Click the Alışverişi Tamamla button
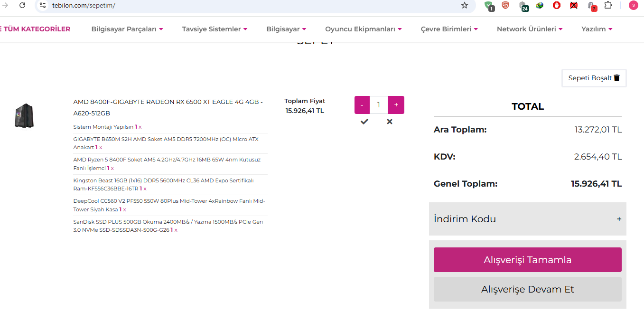 click(x=528, y=260)
